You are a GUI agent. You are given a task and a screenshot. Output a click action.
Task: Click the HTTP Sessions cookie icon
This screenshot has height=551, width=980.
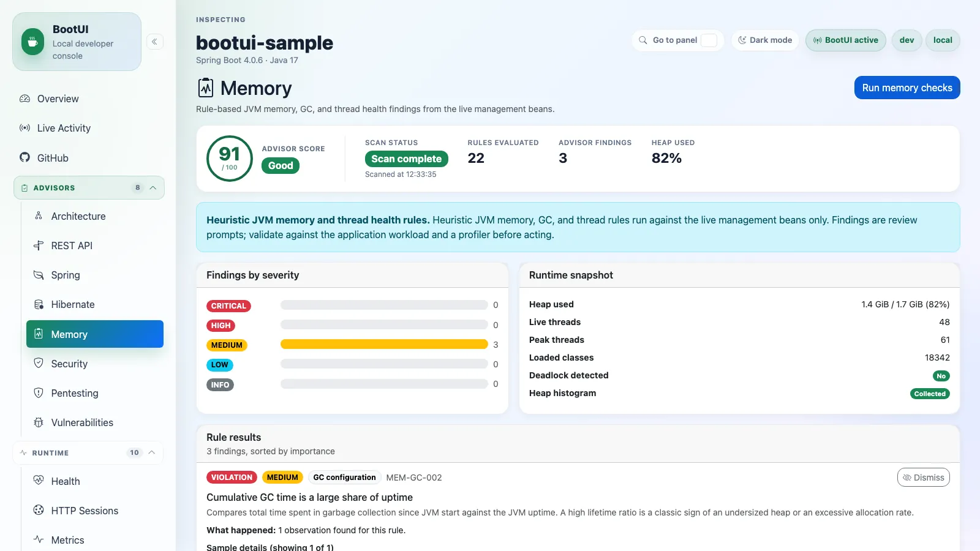pyautogui.click(x=39, y=510)
